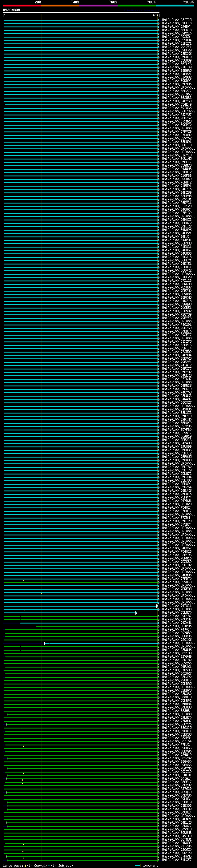Select the UniRef100_C1N271 label
The image size is (197, 868).
click(x=177, y=43)
